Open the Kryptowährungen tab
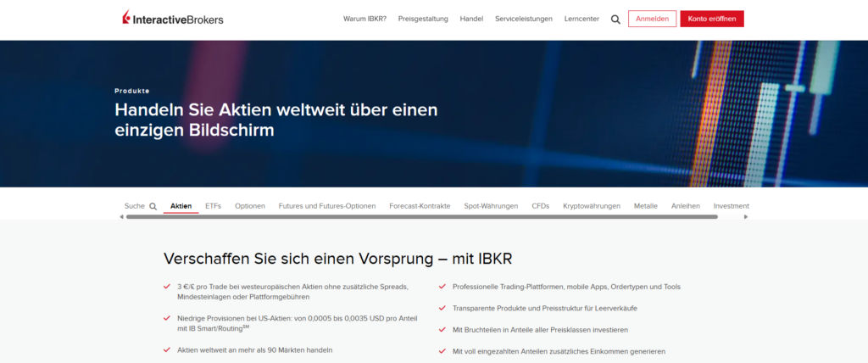This screenshot has height=363, width=868. (592, 206)
